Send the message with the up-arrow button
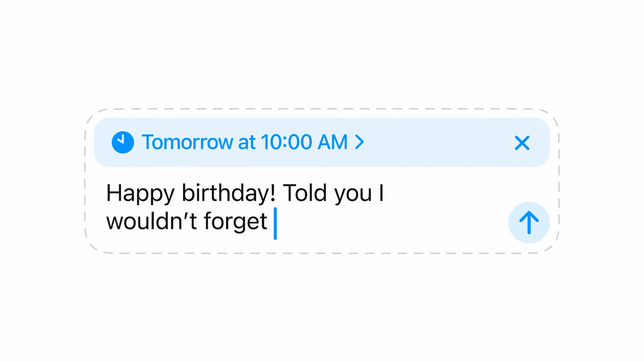This screenshot has height=362, width=644. coord(528,222)
